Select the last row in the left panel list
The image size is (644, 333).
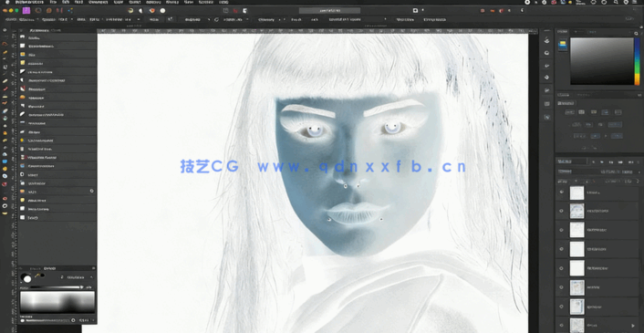point(57,218)
